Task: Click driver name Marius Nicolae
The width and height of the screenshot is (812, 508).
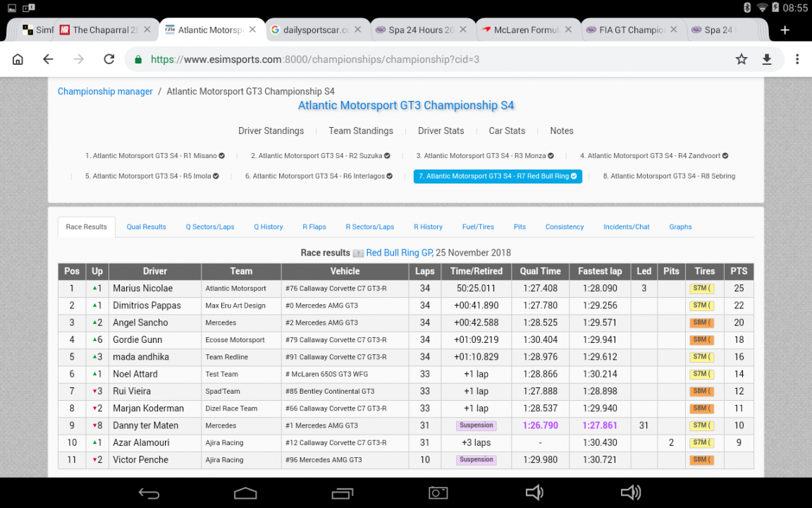Action: [143, 288]
